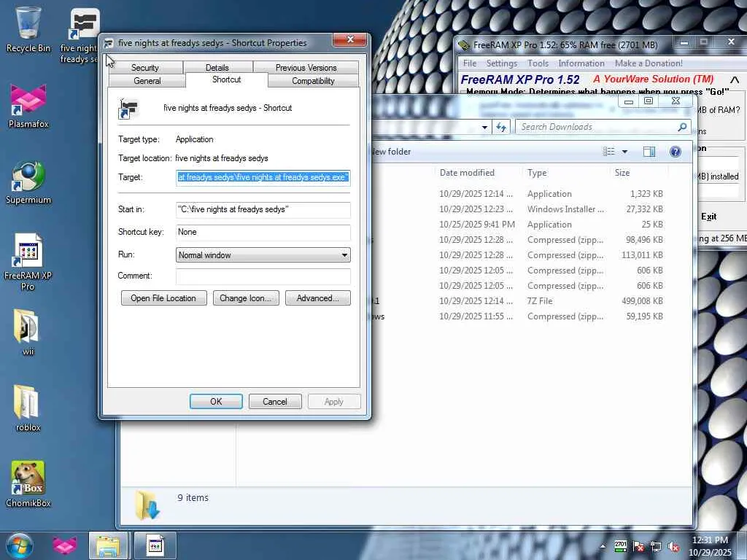Open the Information menu in FreeRAM
Viewport: 747px width, 560px height.
(581, 63)
